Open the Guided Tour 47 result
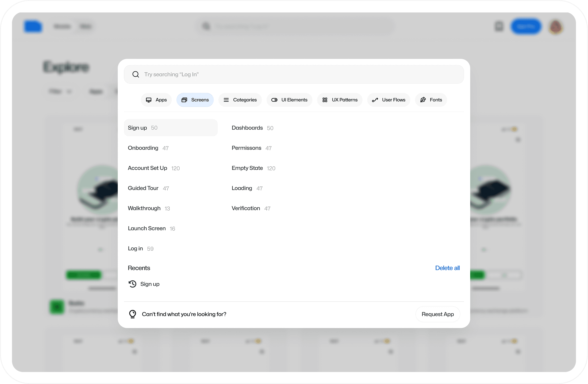This screenshot has width=588, height=384. pos(148,188)
